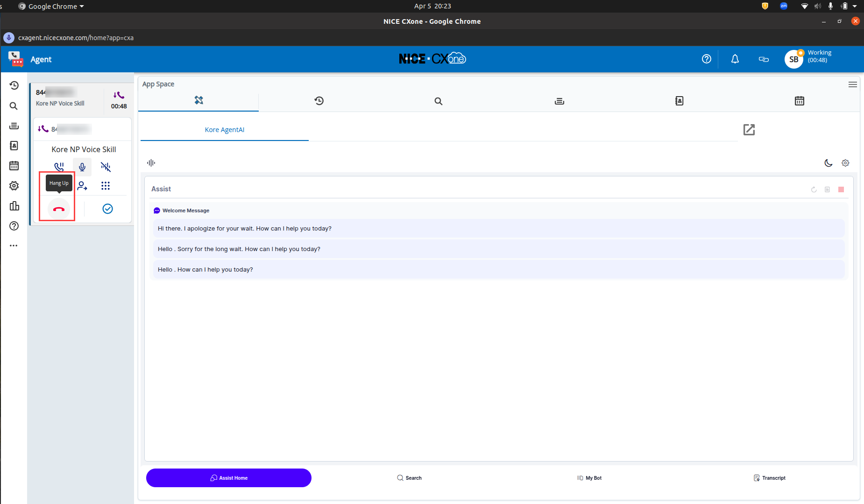Open the Transcript tab
864x504 pixels.
click(x=770, y=478)
